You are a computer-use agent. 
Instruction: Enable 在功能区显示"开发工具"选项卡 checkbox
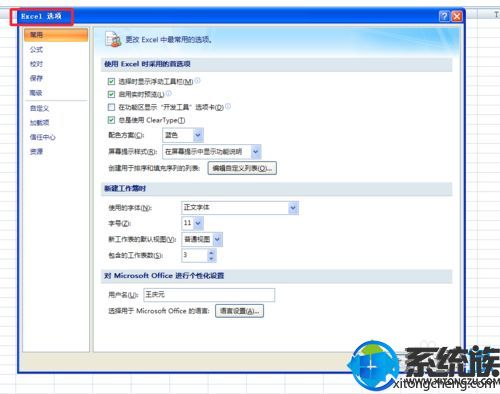pos(111,107)
